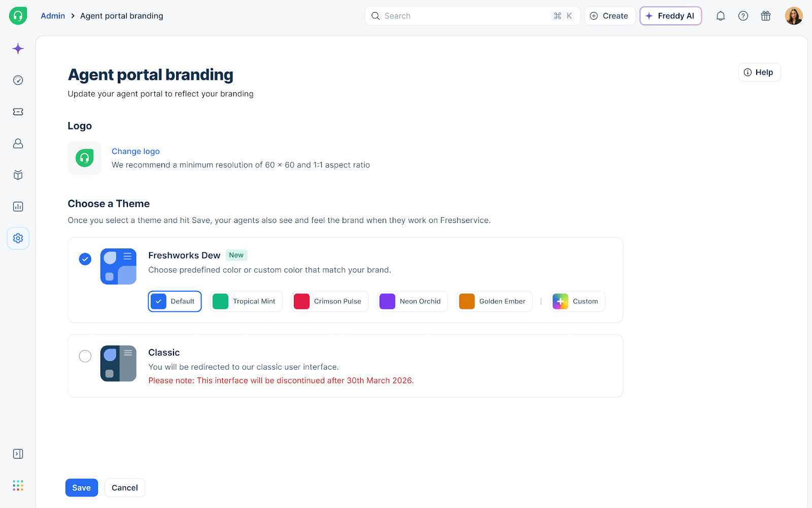Choose the Tropical Mint color
The width and height of the screenshot is (812, 508).
point(246,301)
